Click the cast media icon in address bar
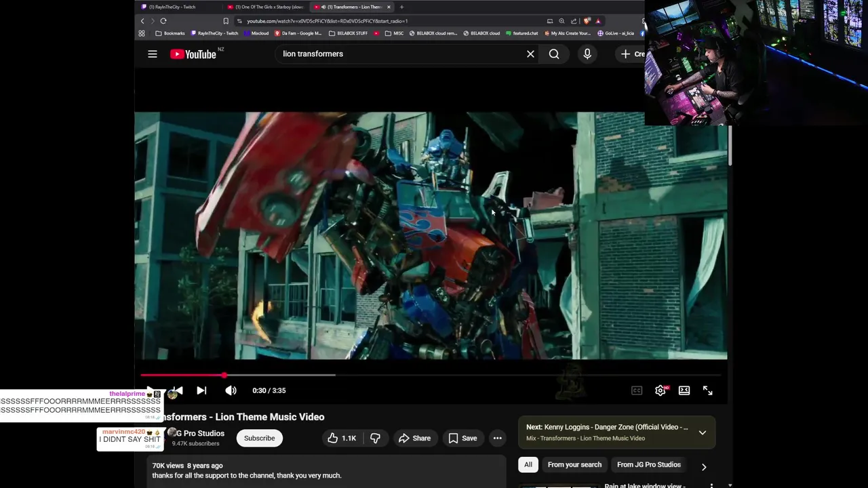 550,21
